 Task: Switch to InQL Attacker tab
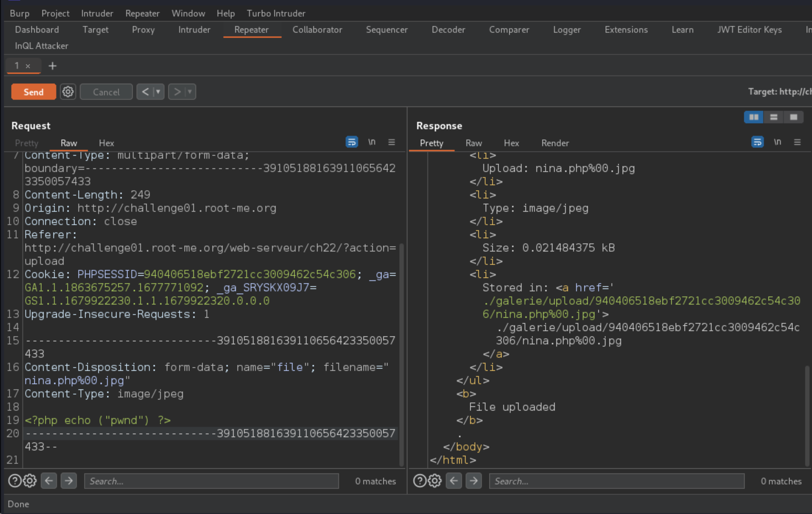pyautogui.click(x=41, y=46)
